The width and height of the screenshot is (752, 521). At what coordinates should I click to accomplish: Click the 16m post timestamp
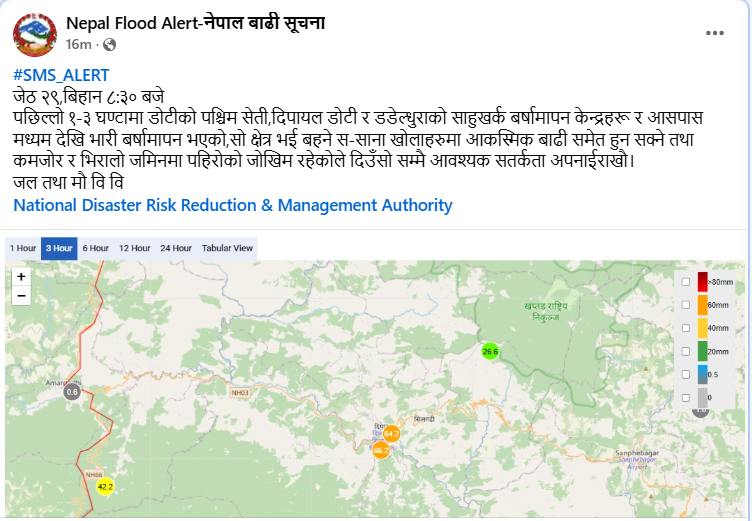79,45
